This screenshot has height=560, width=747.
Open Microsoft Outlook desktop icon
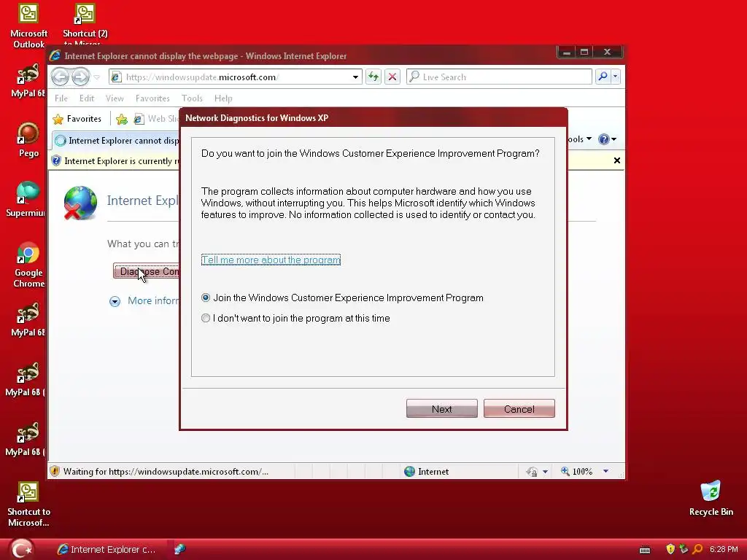(28, 26)
